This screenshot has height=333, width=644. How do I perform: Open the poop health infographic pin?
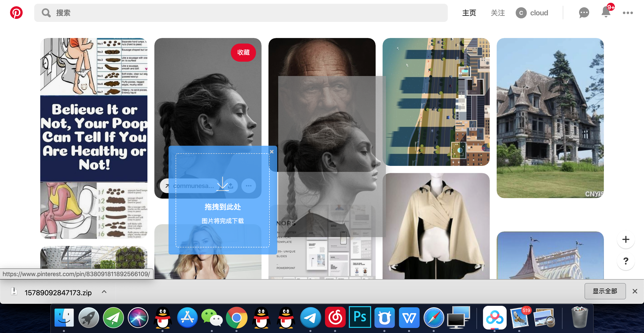click(94, 138)
